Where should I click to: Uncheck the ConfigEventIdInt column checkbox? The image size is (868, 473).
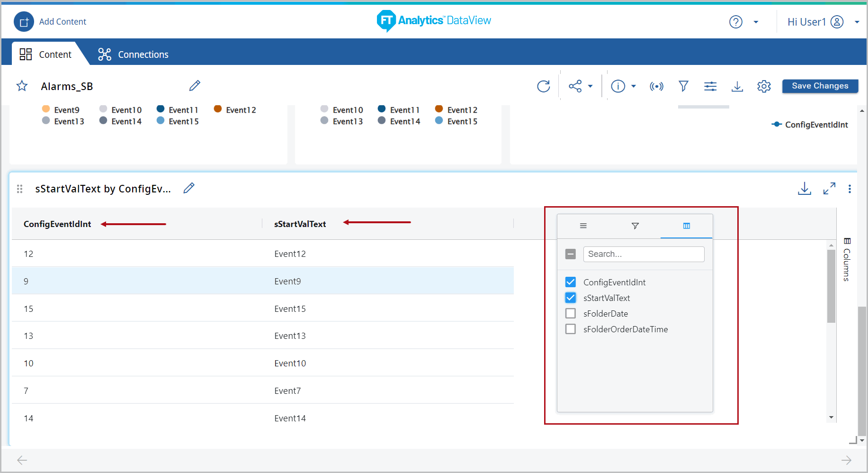pyautogui.click(x=571, y=282)
